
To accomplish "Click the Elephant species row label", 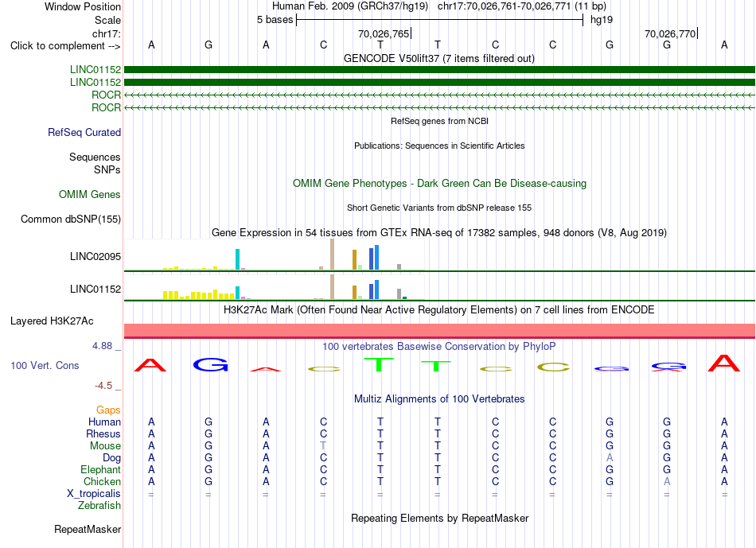I will click(101, 469).
